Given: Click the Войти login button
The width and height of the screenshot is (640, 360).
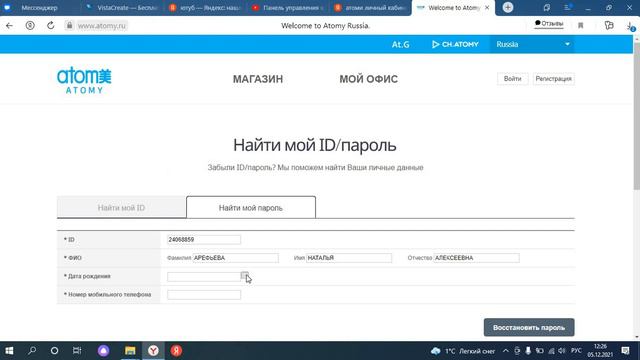Looking at the screenshot, I should click(513, 78).
